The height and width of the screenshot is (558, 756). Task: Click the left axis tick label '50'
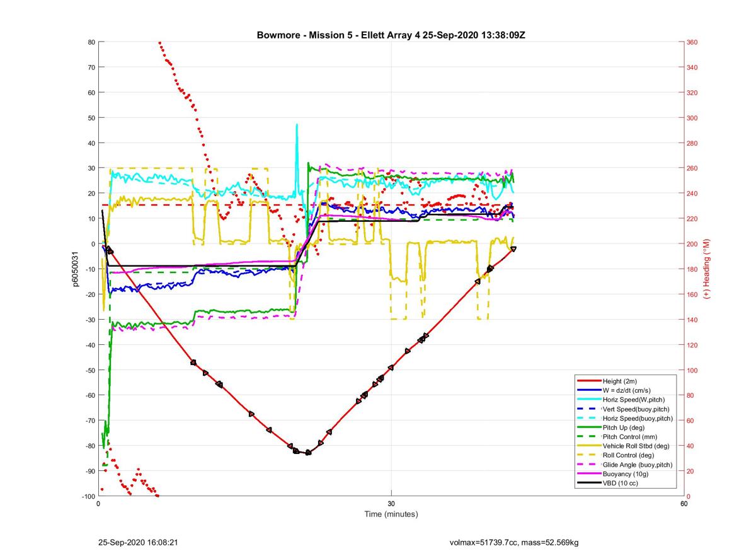coord(91,118)
